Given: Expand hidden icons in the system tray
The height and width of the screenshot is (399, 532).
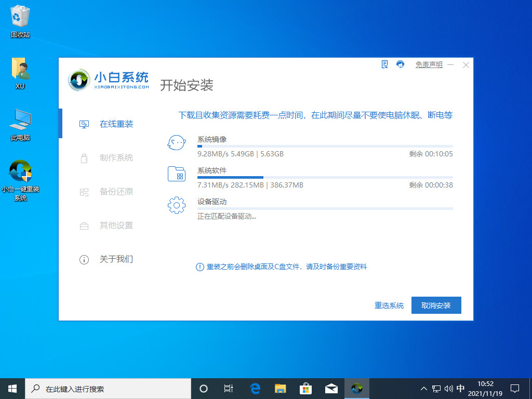Looking at the screenshot, I should 423,388.
